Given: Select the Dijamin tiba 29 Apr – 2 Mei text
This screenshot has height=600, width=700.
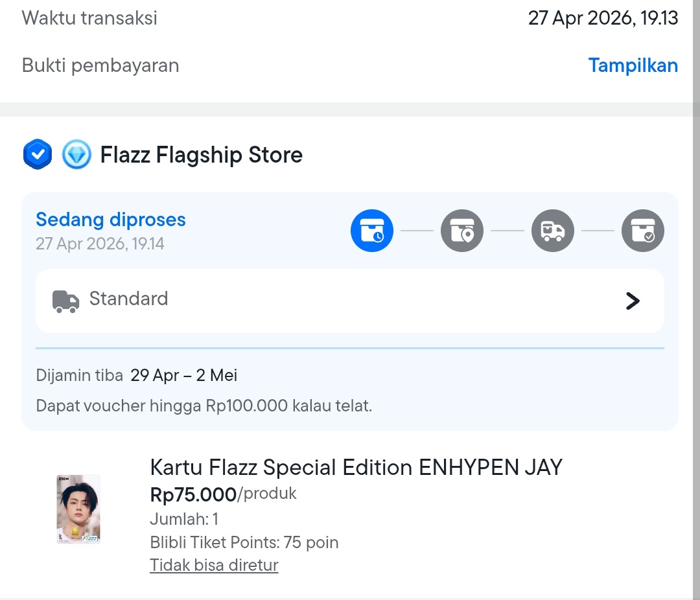Looking at the screenshot, I should (x=137, y=375).
